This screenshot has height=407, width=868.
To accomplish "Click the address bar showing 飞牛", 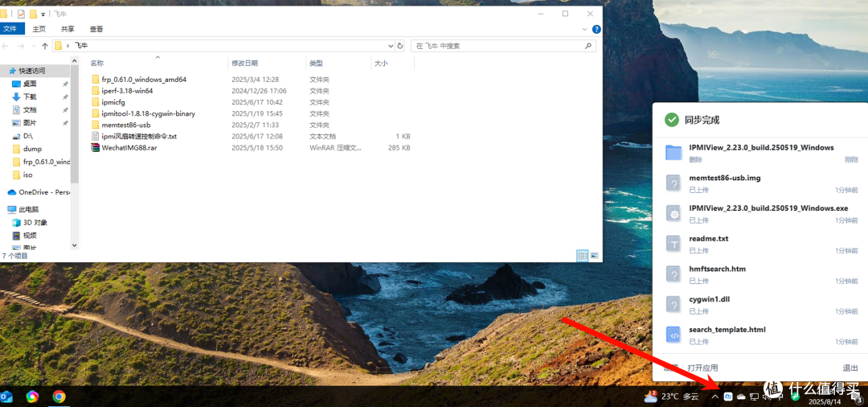I will tap(223, 46).
